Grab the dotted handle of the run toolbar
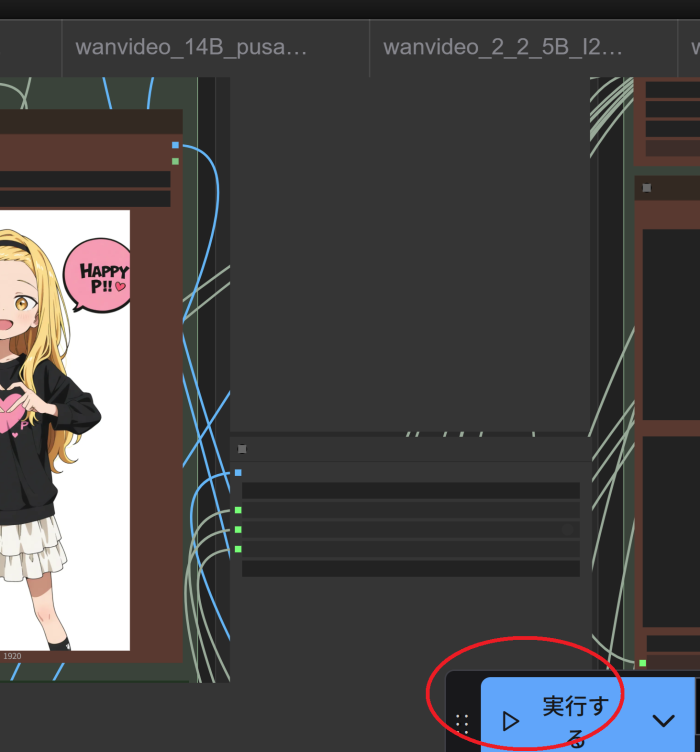Viewport: 700px width, 752px height. point(462,724)
